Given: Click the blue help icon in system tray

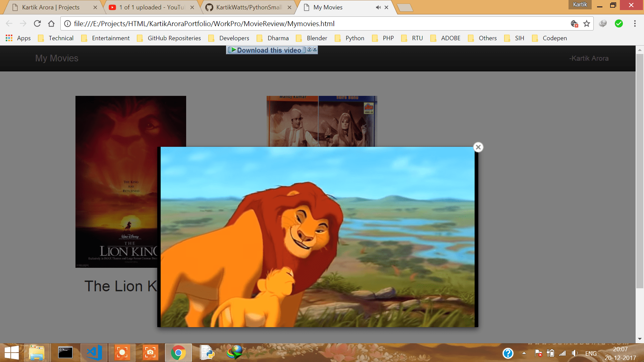Looking at the screenshot, I should [x=508, y=353].
